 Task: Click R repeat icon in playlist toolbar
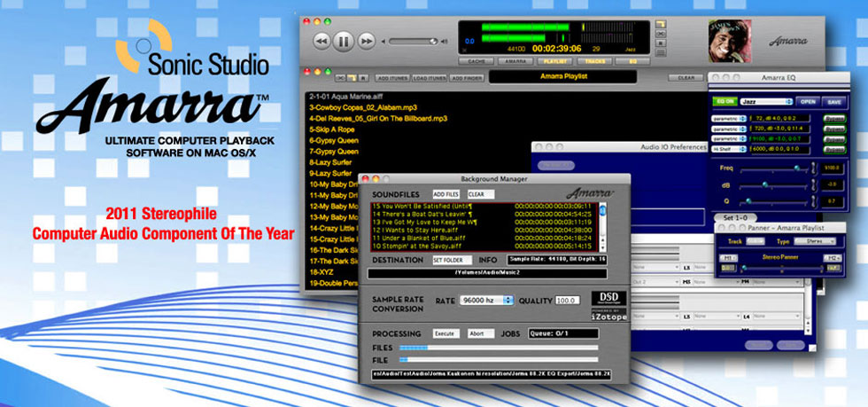click(363, 78)
